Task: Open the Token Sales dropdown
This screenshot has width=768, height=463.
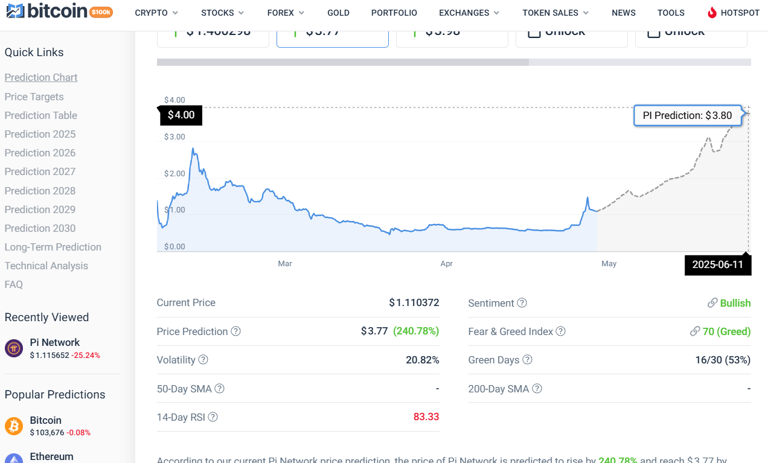Action: click(555, 13)
